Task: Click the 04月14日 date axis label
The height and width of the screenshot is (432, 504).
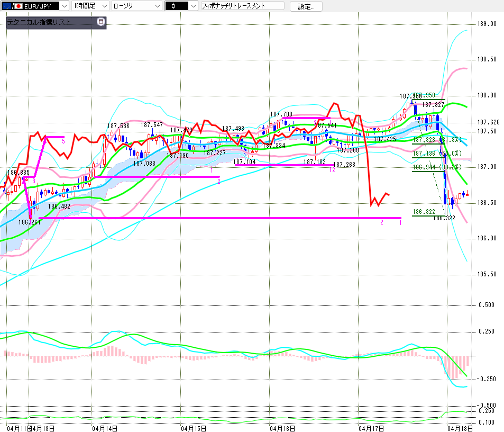Action: tap(105, 427)
